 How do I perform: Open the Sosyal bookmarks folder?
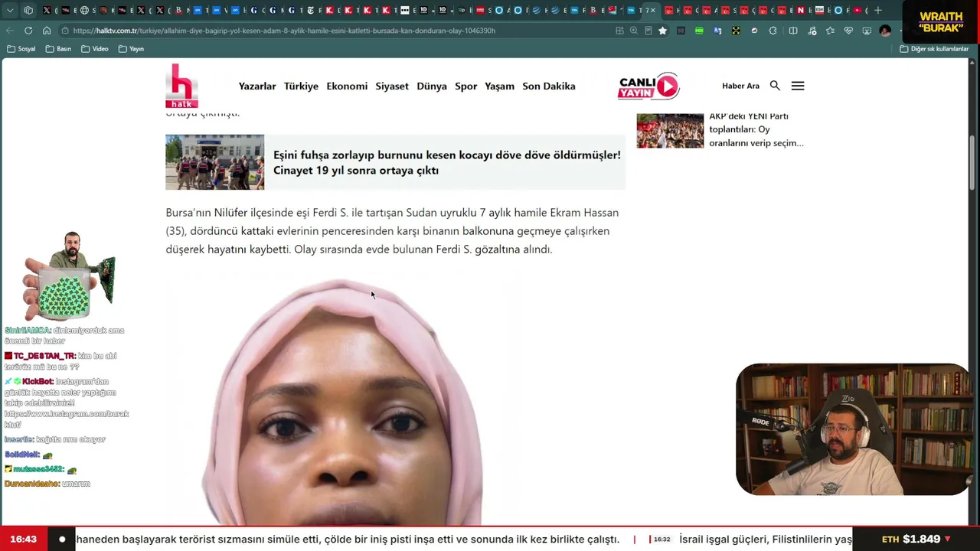point(21,49)
